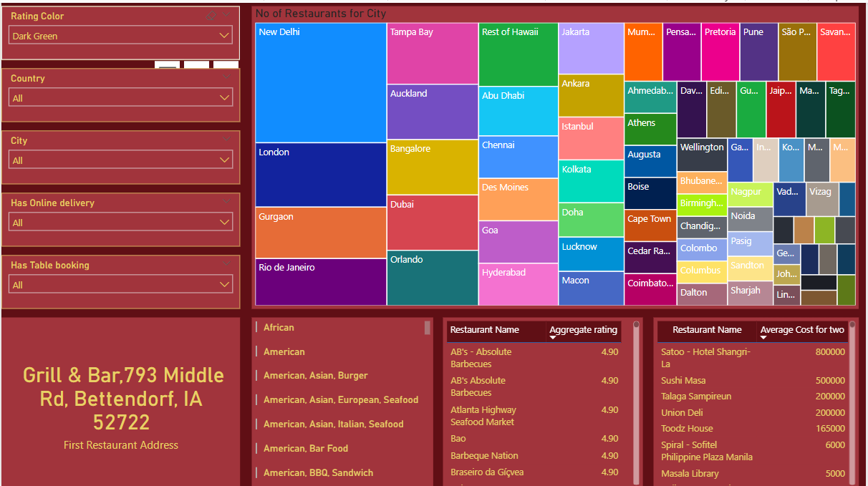The image size is (868, 486).
Task: Select the blue New Delhi treemap tile
Action: pyautogui.click(x=320, y=82)
